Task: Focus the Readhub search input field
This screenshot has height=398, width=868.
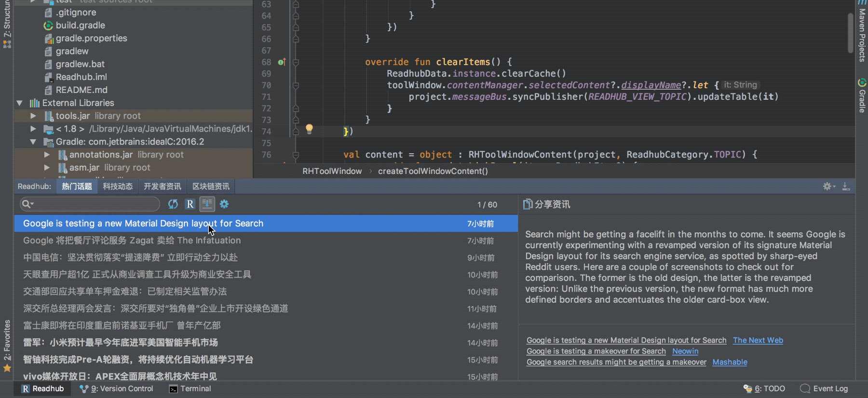Action: pyautogui.click(x=90, y=204)
